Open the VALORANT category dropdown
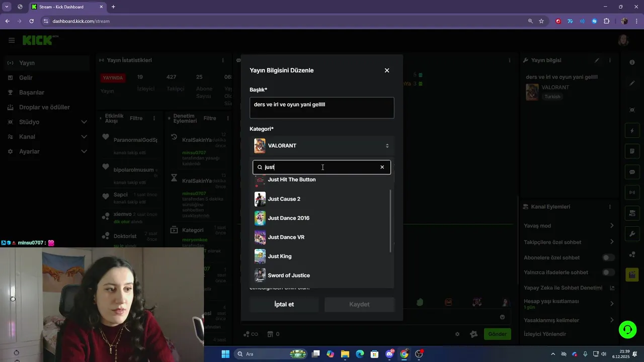 [322, 146]
